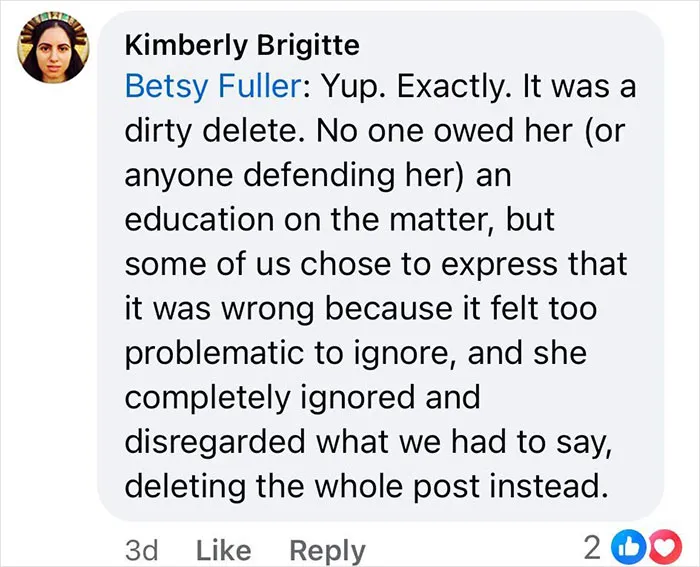Reply to Kimberly Brigitte's comment
The width and height of the screenshot is (700, 567).
tap(327, 551)
